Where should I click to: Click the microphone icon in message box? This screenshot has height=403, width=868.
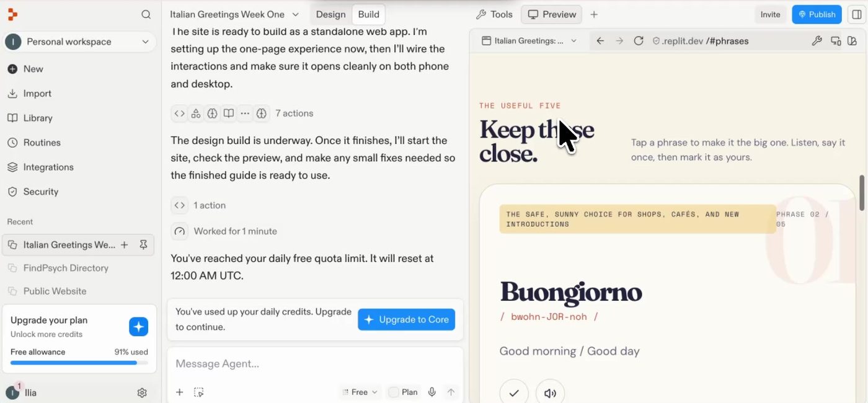432,392
